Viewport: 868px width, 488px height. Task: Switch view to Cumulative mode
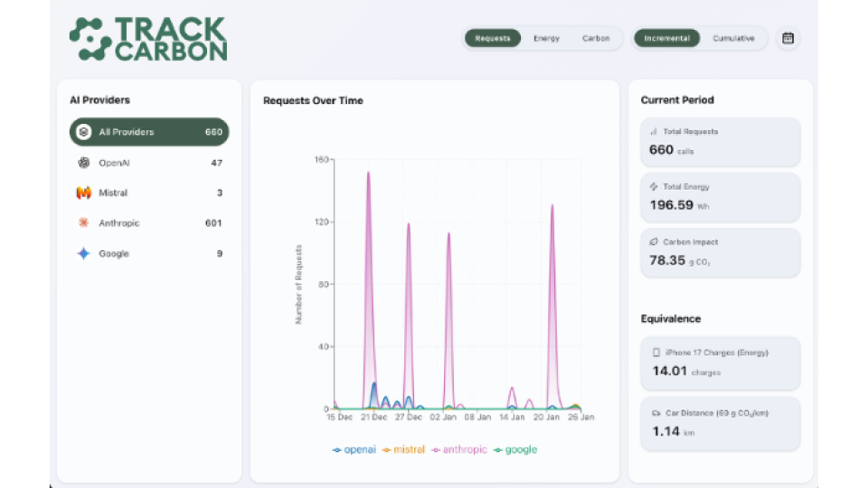pyautogui.click(x=733, y=39)
